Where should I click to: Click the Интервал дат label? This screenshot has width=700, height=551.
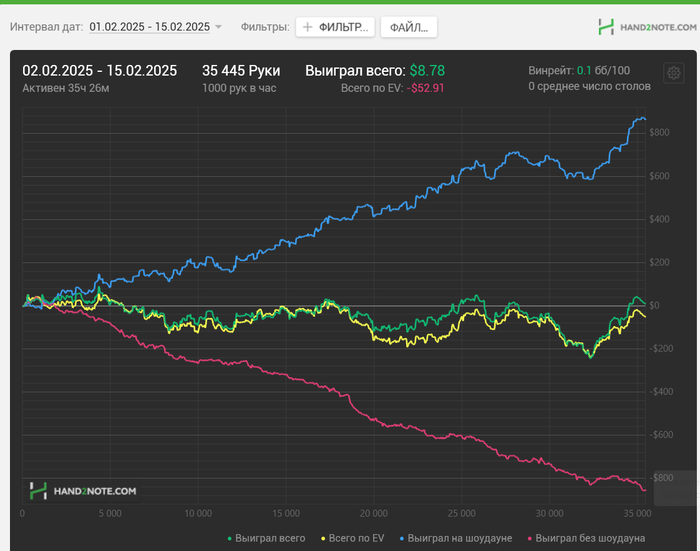pyautogui.click(x=46, y=27)
